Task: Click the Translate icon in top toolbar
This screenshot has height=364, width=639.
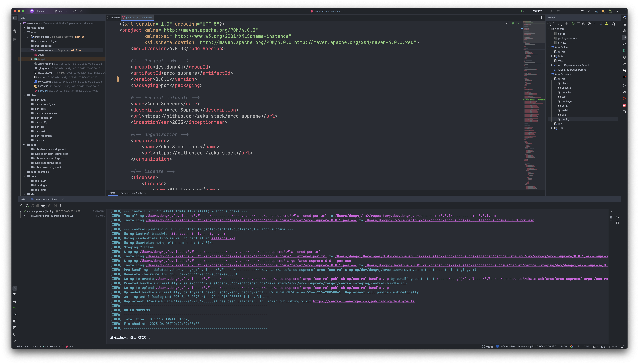Action: (x=596, y=11)
